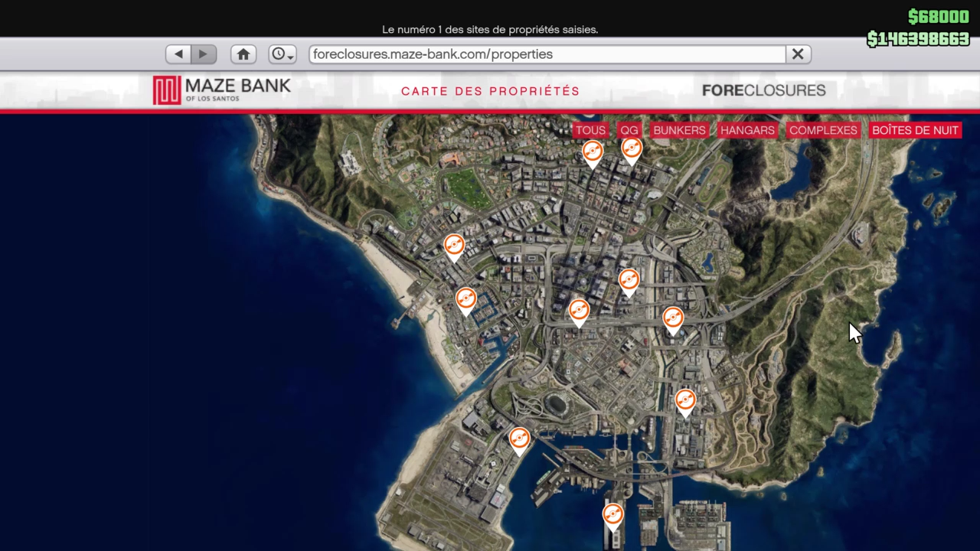The height and width of the screenshot is (551, 980).
Task: Click the browser back arrow button
Action: pos(178,54)
